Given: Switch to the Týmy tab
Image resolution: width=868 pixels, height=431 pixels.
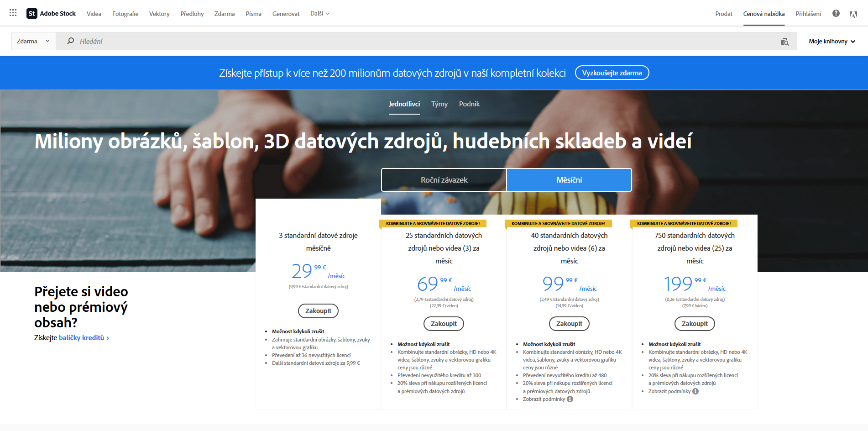Looking at the screenshot, I should coord(439,104).
